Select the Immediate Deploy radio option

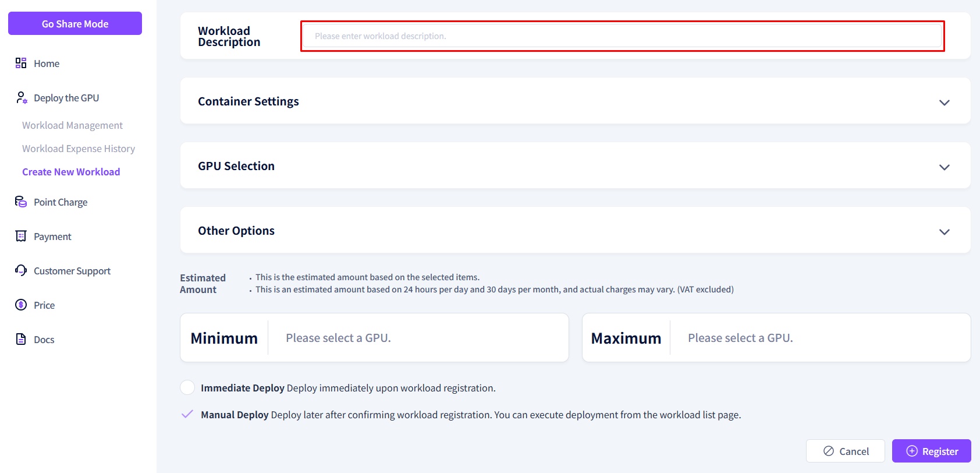[187, 387]
